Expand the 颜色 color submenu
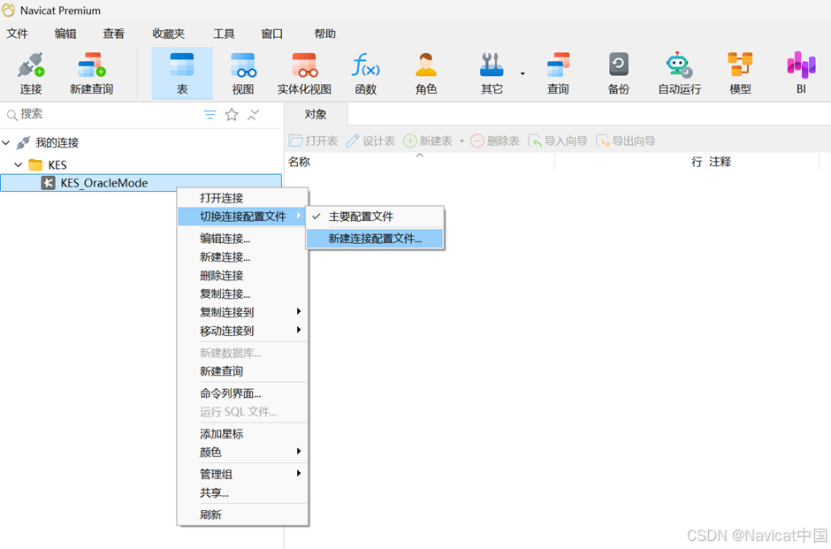This screenshot has height=549, width=831. (242, 452)
